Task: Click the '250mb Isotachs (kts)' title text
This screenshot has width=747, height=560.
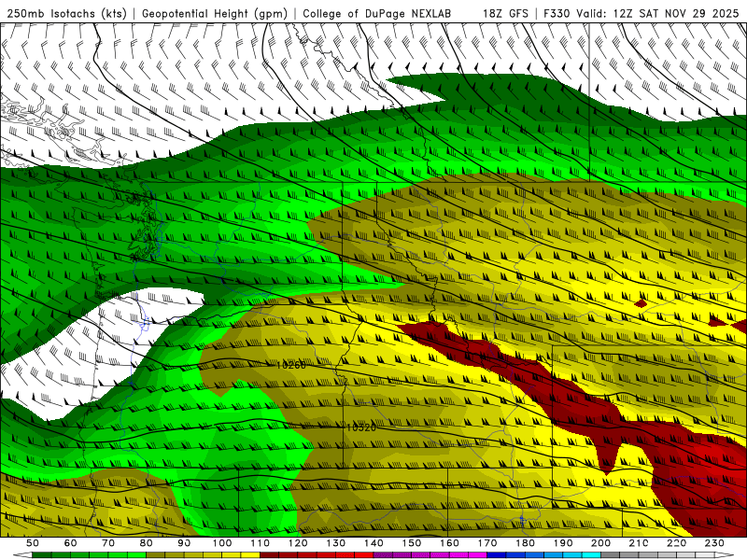Action: [x=66, y=13]
